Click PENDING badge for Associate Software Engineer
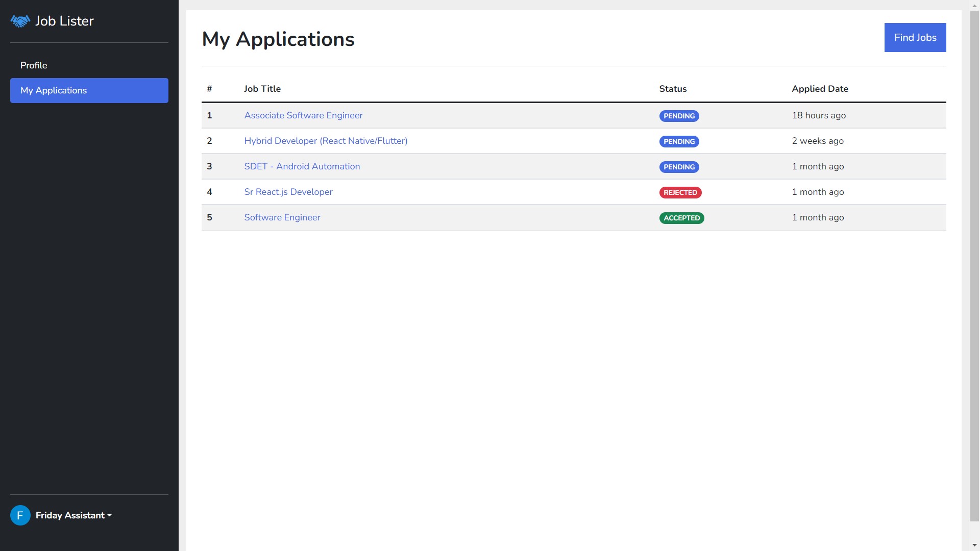The width and height of the screenshot is (980, 551). pyautogui.click(x=679, y=116)
